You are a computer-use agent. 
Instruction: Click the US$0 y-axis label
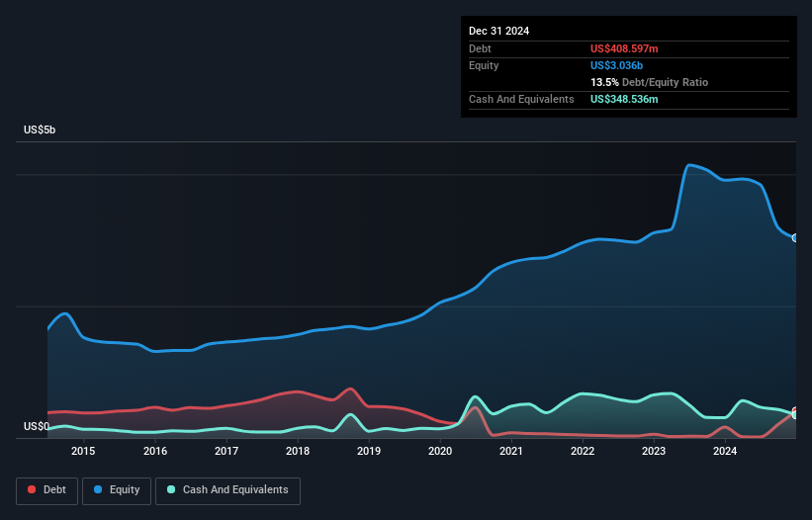point(37,426)
